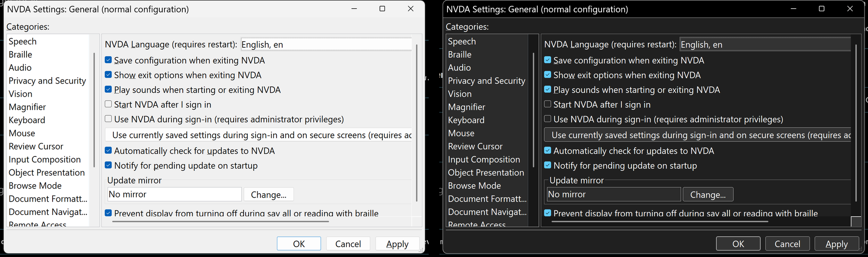The image size is (868, 257).
Task: Uncheck Save configuration when exiting in light window
Action: point(108,60)
